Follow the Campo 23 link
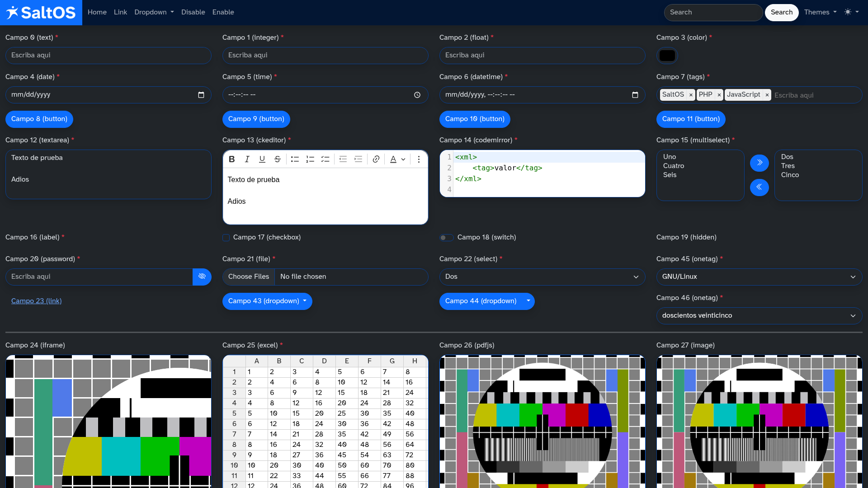 coord(36,301)
